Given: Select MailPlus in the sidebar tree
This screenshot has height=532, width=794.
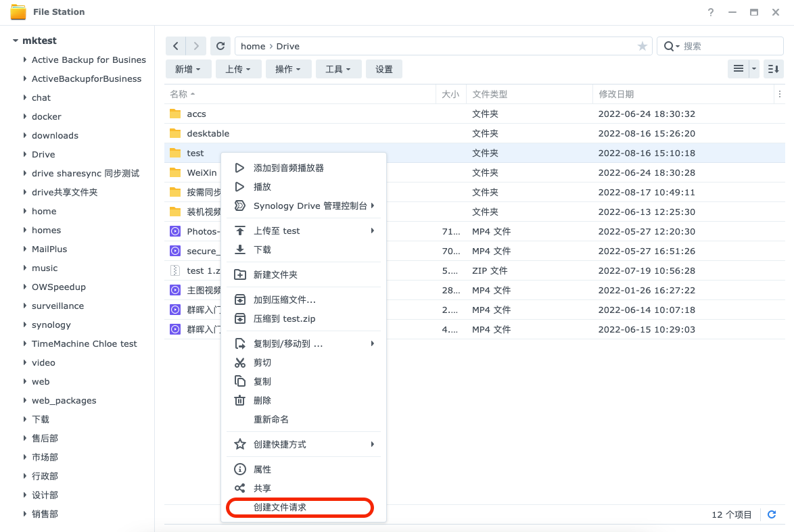Looking at the screenshot, I should coord(49,249).
